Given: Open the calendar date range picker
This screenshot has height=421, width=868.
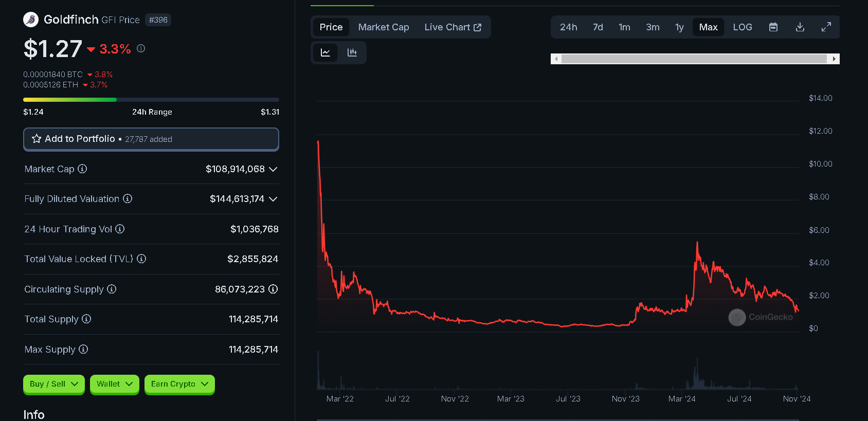Looking at the screenshot, I should 773,27.
